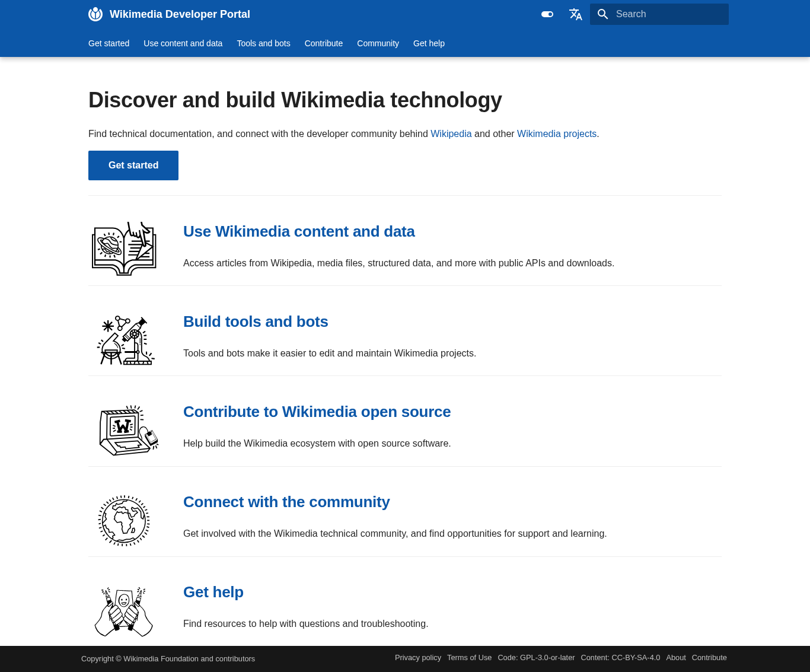810x672 pixels.
Task: Open Use content and data nav item
Action: coord(183,43)
